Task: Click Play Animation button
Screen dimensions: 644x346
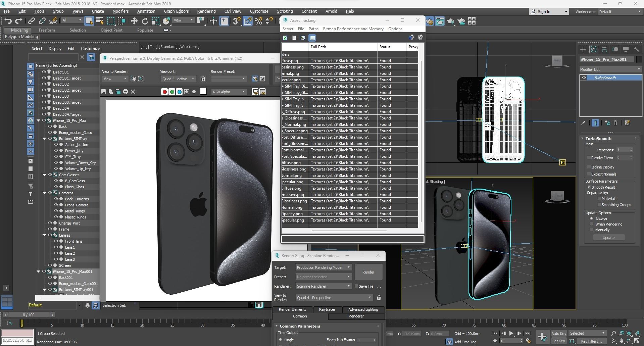Action: point(511,333)
